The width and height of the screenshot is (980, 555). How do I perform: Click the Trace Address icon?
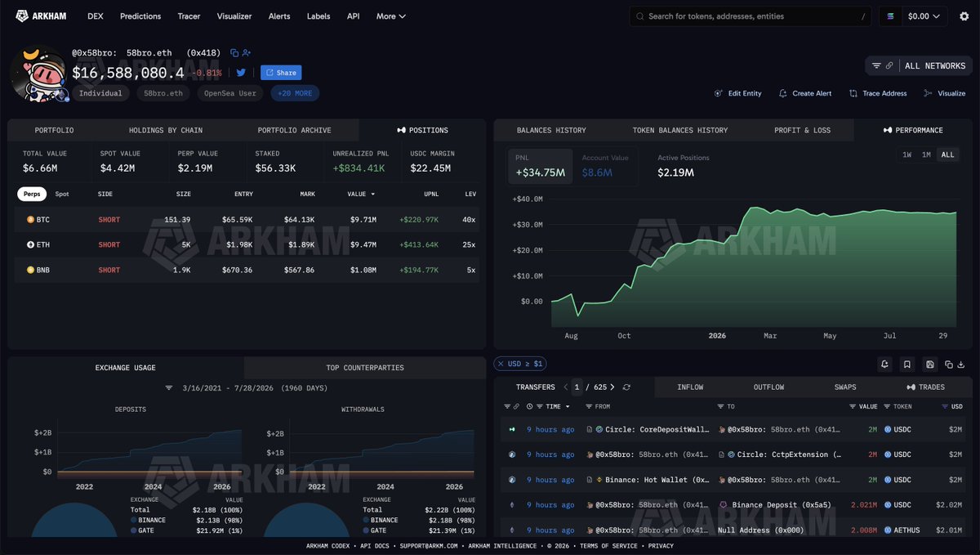point(853,93)
